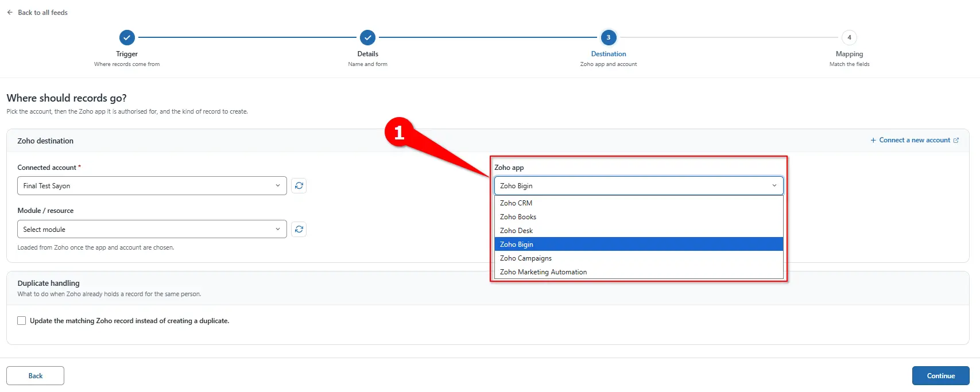Click the Destination step label
Screen dimensions: 980x392
609,54
